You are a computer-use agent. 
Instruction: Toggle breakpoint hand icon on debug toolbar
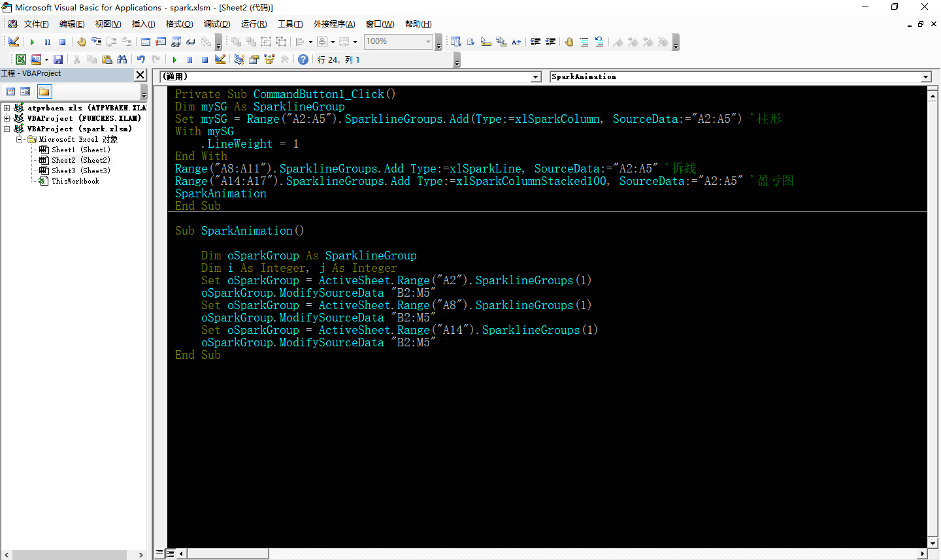point(81,41)
